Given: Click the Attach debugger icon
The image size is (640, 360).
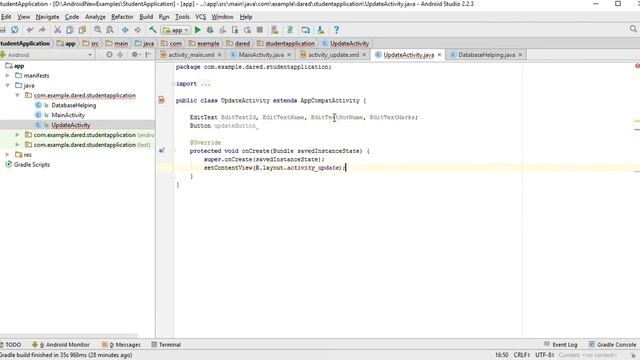Looking at the screenshot, I should coord(235,30).
